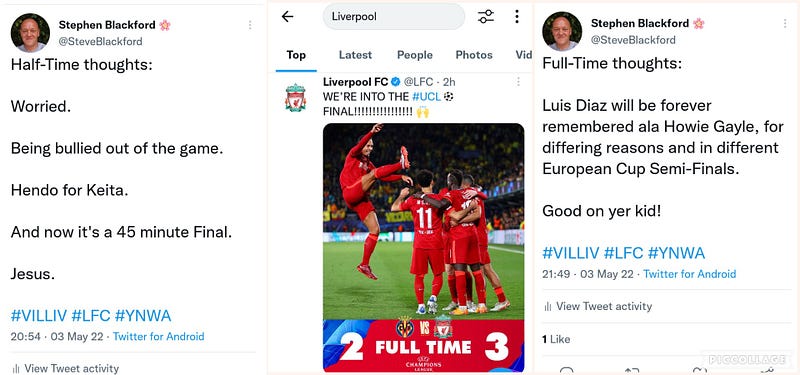Image resolution: width=800 pixels, height=375 pixels.
Task: Tap the back arrow in the search screen
Action: [x=288, y=17]
